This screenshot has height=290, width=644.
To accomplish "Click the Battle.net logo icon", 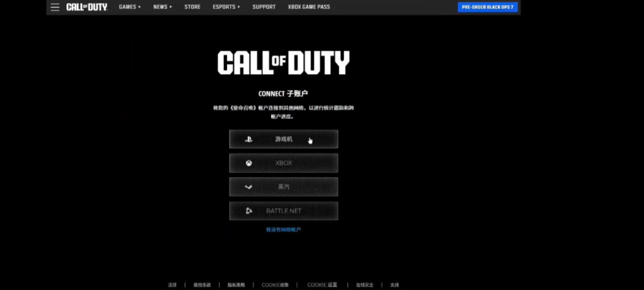I will [x=249, y=211].
